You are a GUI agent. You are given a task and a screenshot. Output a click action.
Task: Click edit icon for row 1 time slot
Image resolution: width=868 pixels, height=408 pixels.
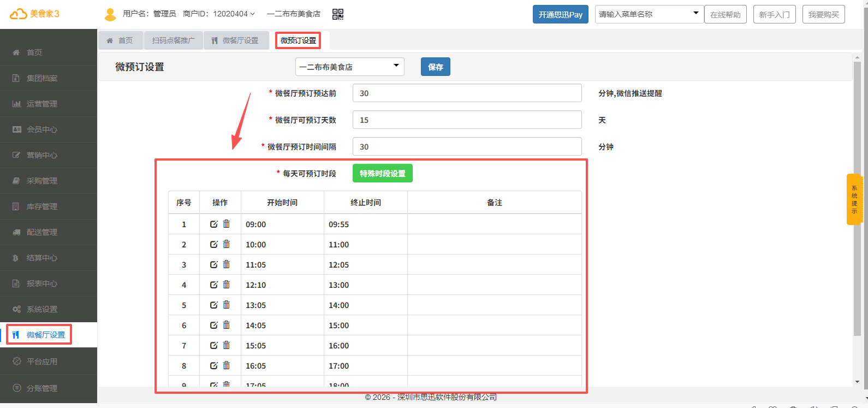214,224
